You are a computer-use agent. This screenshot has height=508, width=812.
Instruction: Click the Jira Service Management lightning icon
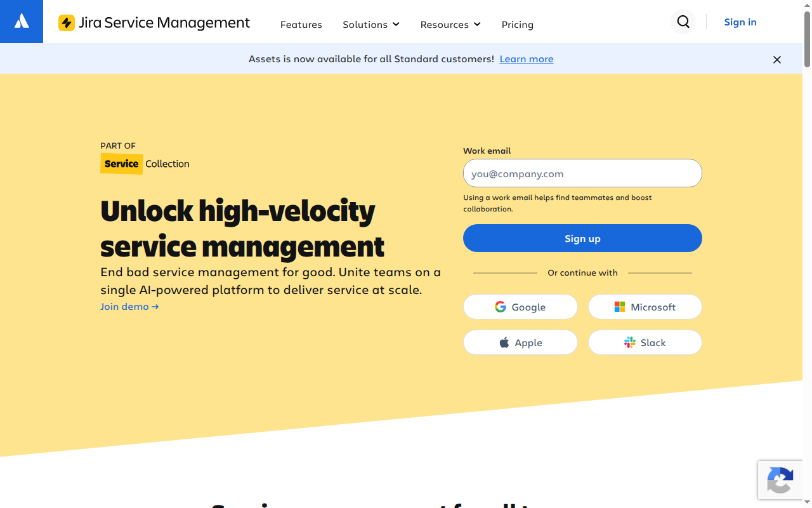(x=67, y=23)
